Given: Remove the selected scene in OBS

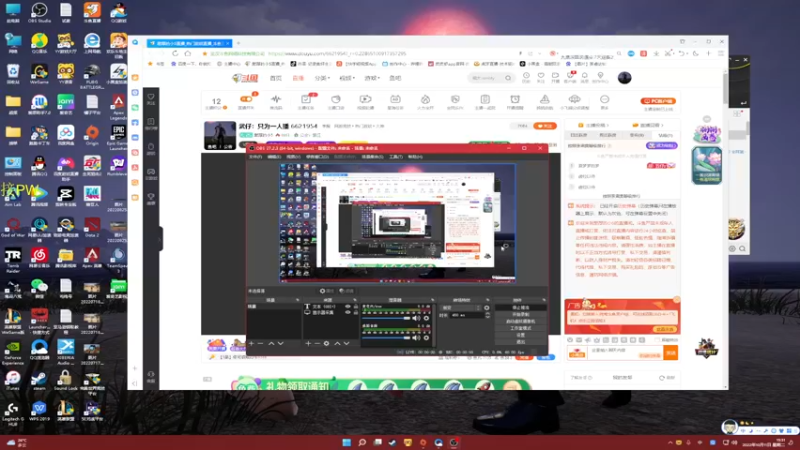Looking at the screenshot, I should point(260,343).
